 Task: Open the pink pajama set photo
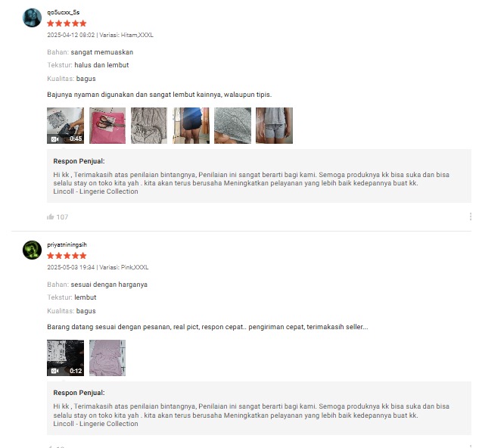[x=107, y=358]
